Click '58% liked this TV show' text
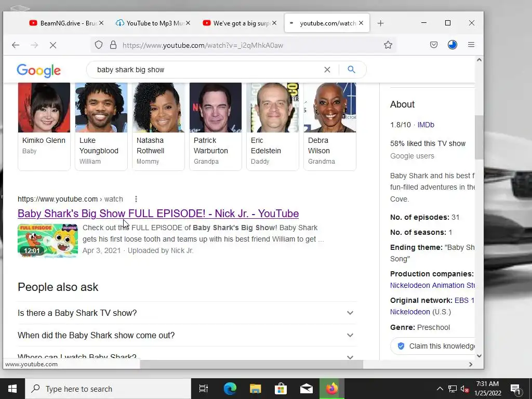 pos(428,143)
